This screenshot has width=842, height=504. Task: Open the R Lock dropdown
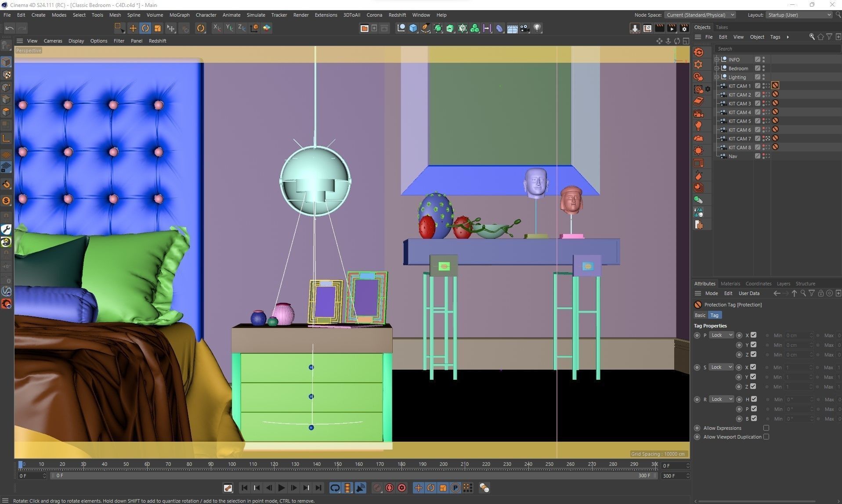pyautogui.click(x=722, y=399)
